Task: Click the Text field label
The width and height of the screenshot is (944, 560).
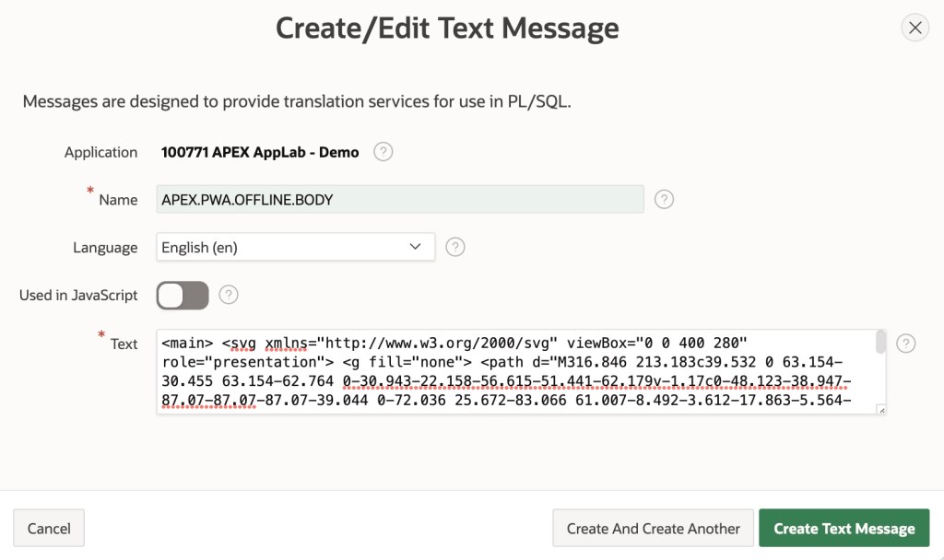Action: 124,344
